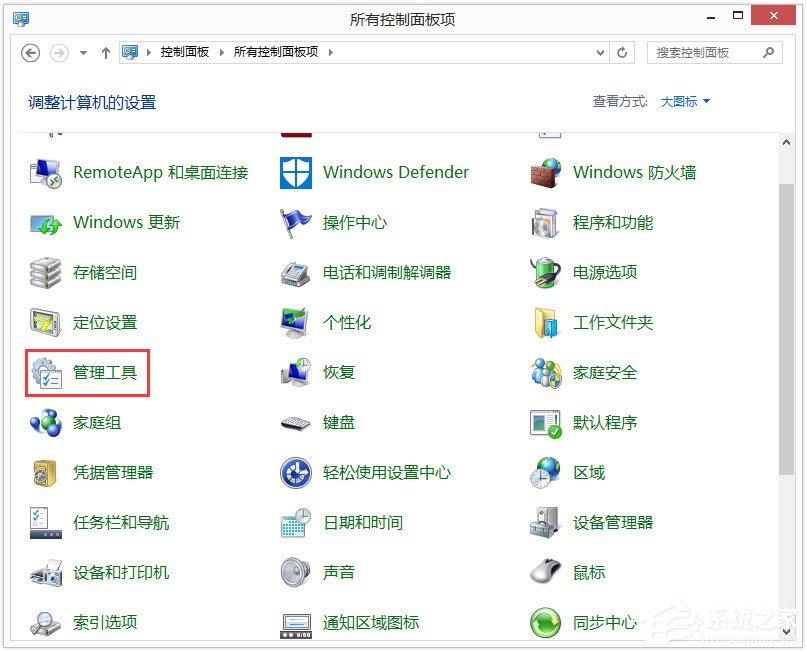The width and height of the screenshot is (807, 652).
Task: Open 管理工具 (Administrative Tools)
Action: 107,372
